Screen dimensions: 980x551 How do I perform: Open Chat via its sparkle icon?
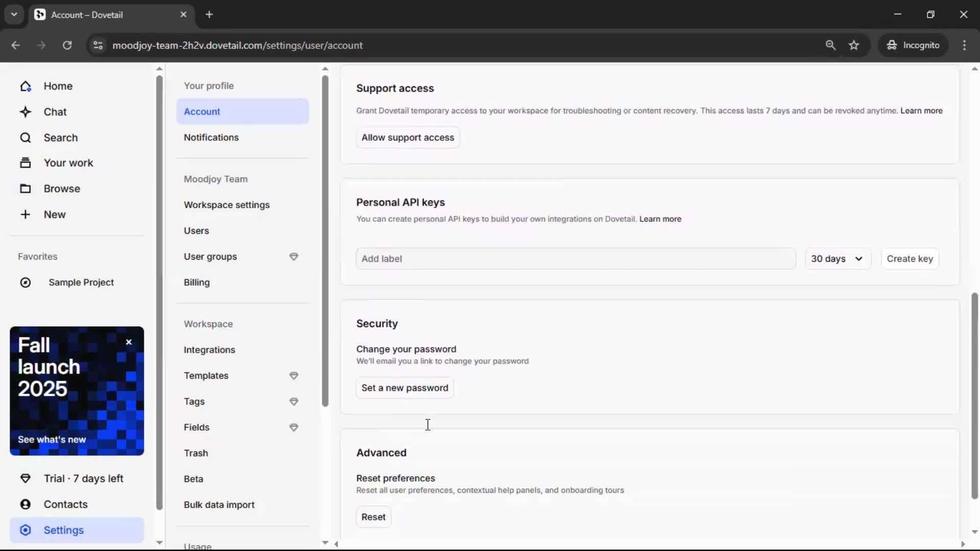(x=26, y=112)
